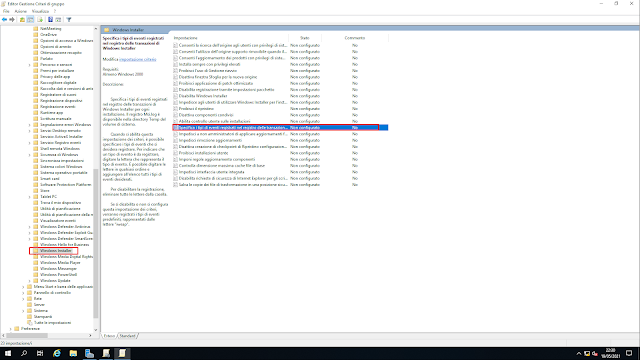Click the filter funnel toolbar icon
Viewport: 640px width, 360px height.
point(69,20)
